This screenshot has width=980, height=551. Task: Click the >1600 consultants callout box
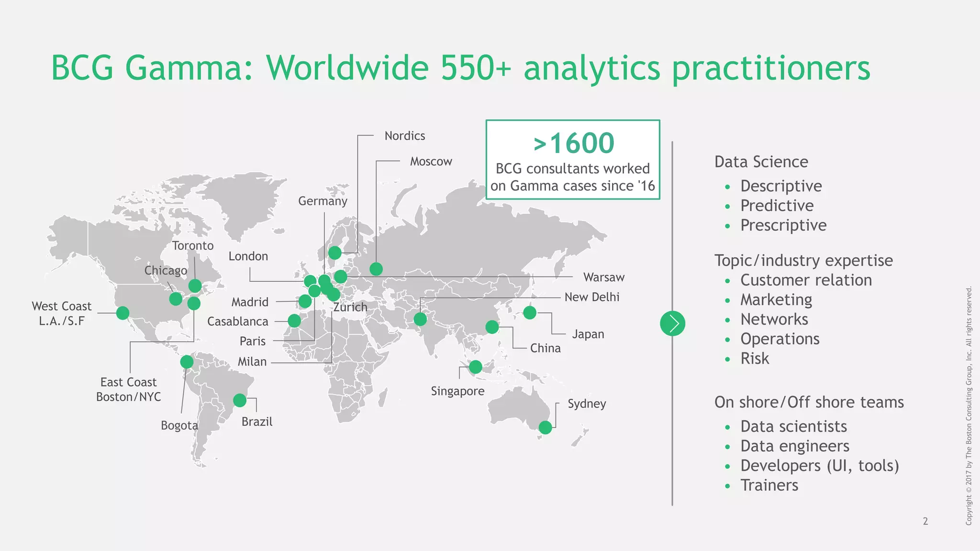coord(573,160)
